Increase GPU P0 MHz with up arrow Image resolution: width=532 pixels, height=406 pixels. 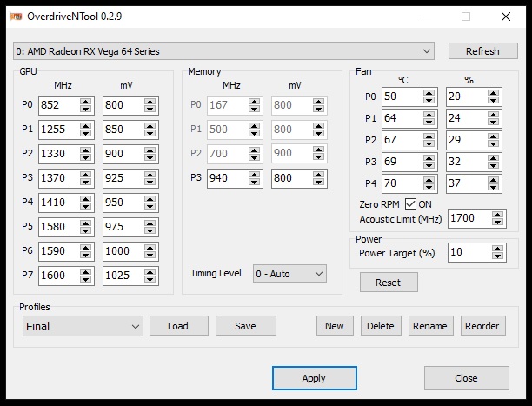(85, 102)
